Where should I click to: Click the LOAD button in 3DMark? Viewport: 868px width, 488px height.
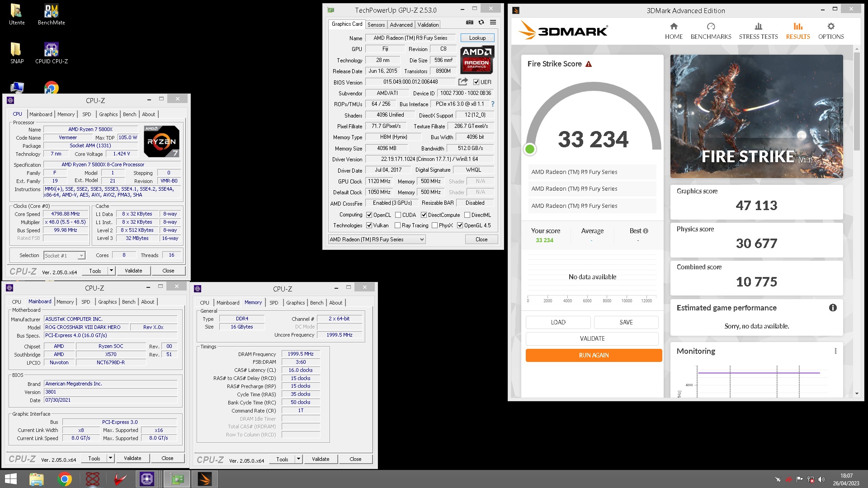point(558,322)
